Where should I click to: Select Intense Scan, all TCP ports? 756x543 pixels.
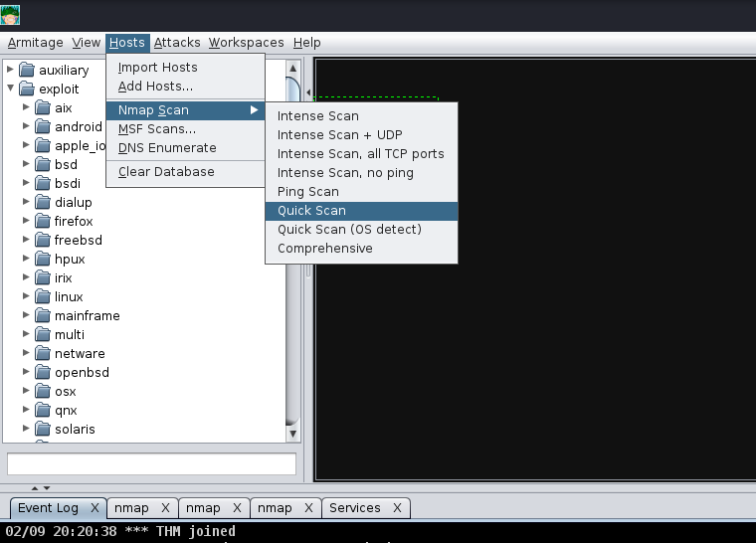[x=361, y=153]
